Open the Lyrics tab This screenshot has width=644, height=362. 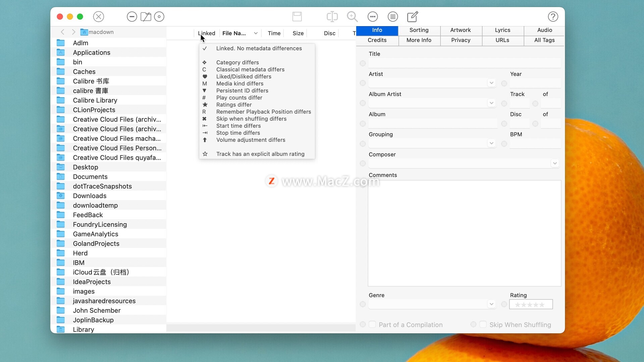(502, 30)
